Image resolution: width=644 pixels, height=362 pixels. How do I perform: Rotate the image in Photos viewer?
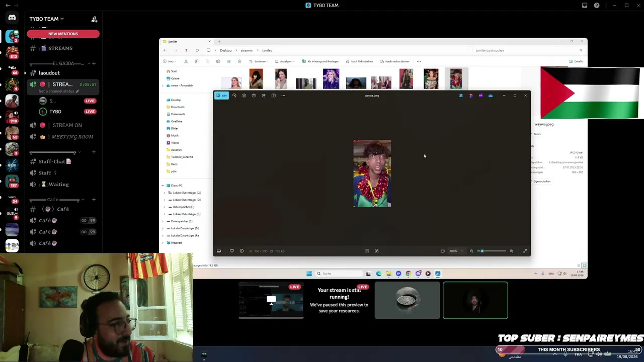[x=234, y=96]
